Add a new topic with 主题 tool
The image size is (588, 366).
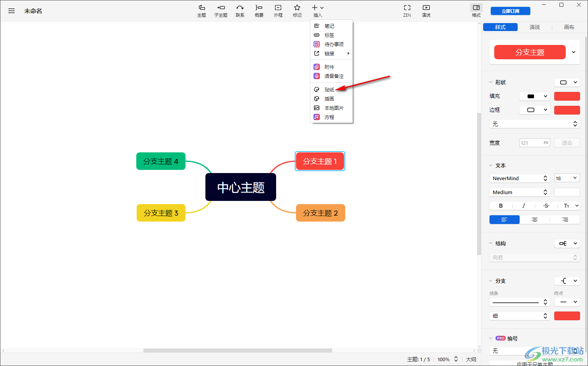[x=201, y=11]
